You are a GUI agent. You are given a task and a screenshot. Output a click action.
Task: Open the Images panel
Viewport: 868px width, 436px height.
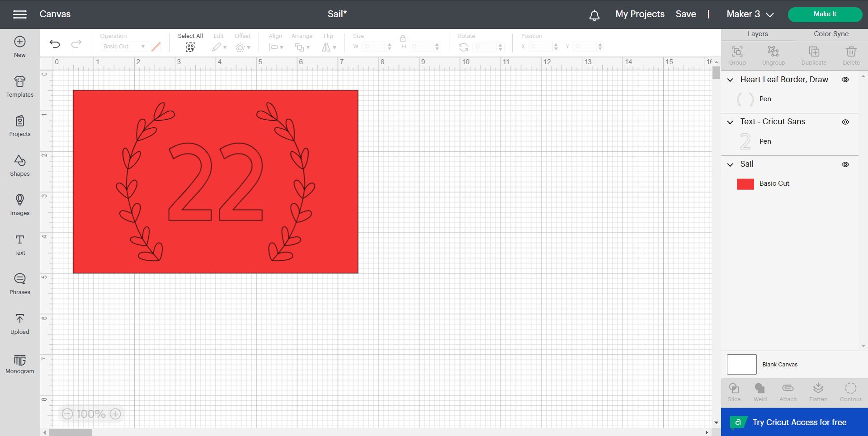pos(19,206)
